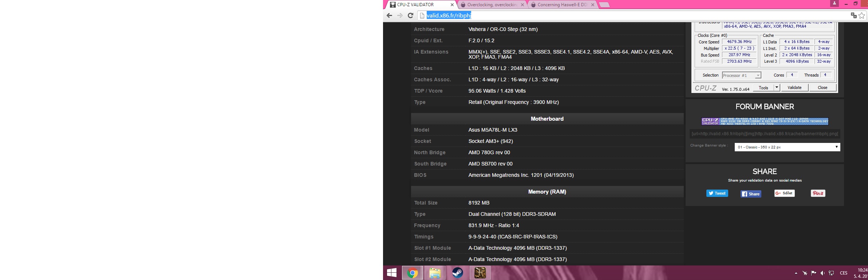The width and height of the screenshot is (868, 280).
Task: Click the 8192 MB total size value
Action: 479,203
